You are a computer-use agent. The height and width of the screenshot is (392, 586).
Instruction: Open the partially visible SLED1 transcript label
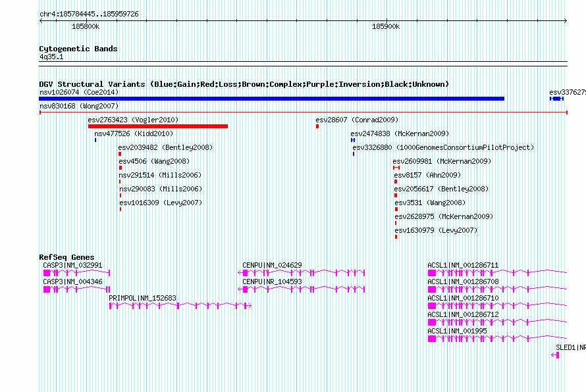pyautogui.click(x=571, y=347)
